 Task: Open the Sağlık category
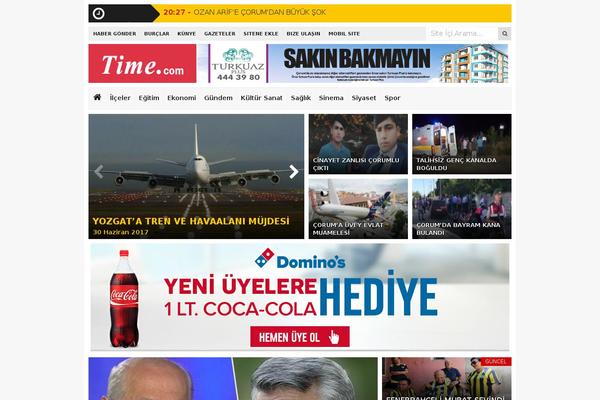pyautogui.click(x=301, y=98)
